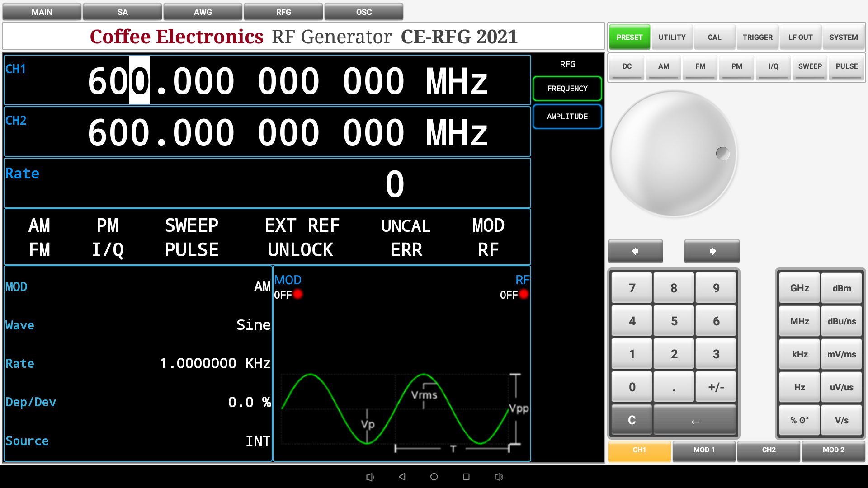Viewport: 868px width, 488px height.
Task: Click the left arrow cursor button
Action: (635, 251)
